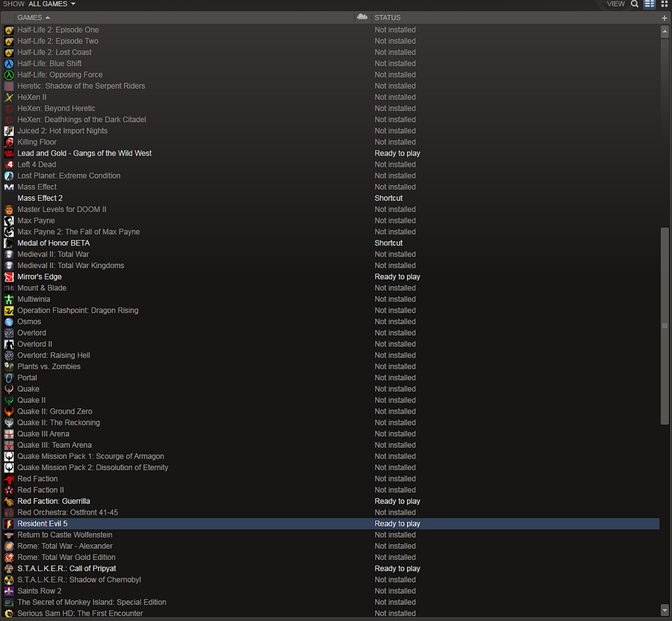Screen dimensions: 672x621
Task: Click the search magnifier icon
Action: [635, 4]
